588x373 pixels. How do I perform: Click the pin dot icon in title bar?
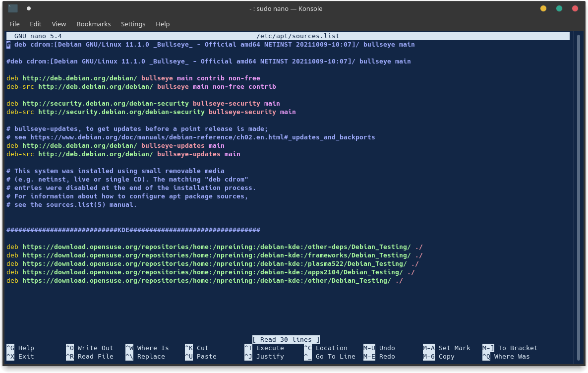[28, 8]
